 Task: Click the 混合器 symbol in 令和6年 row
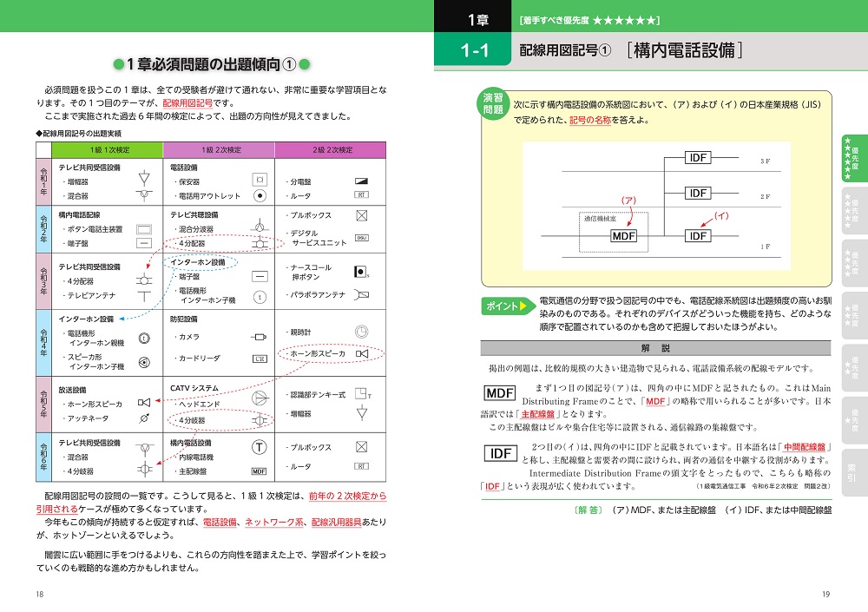coord(144,449)
